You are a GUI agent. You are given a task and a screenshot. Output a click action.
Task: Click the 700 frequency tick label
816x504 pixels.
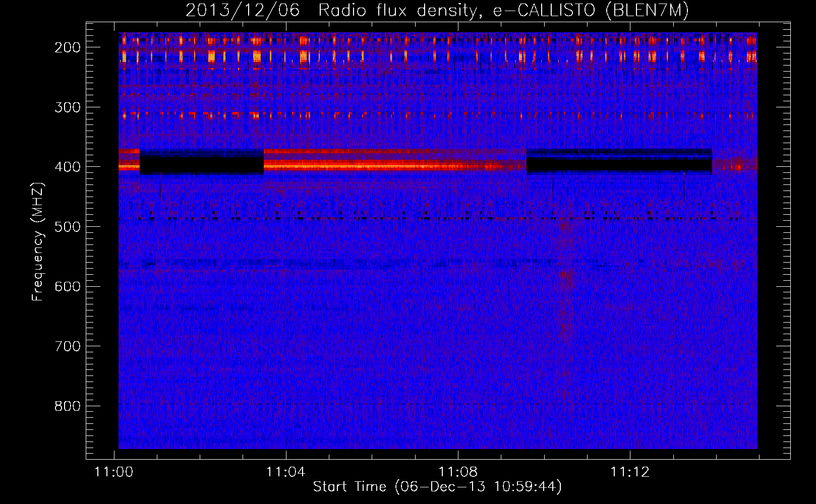tap(67, 346)
